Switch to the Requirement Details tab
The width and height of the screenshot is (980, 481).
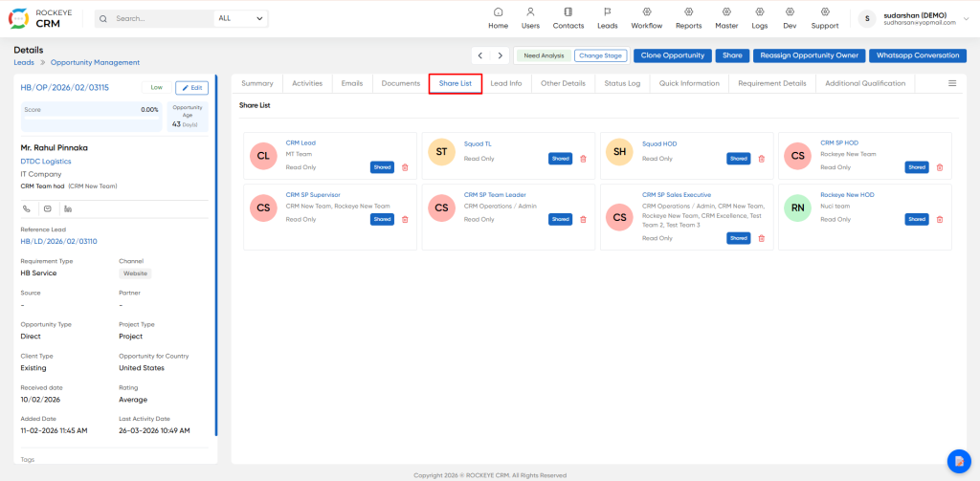tap(772, 83)
